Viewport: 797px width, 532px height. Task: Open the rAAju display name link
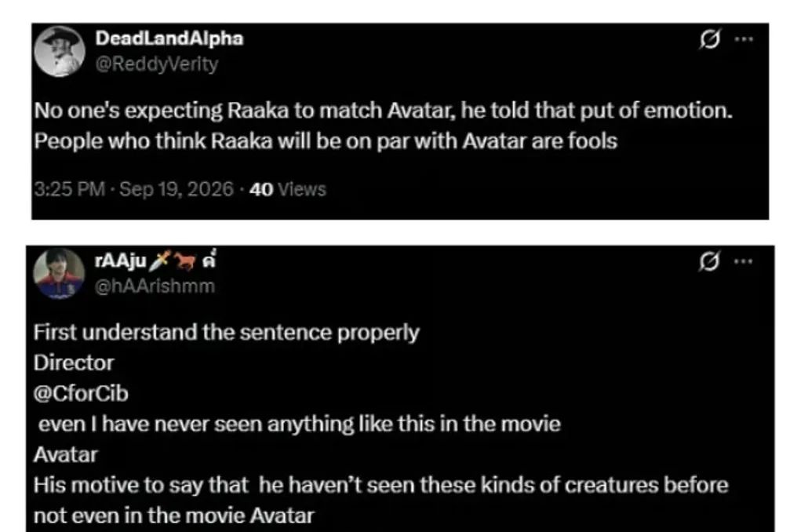tap(121, 261)
